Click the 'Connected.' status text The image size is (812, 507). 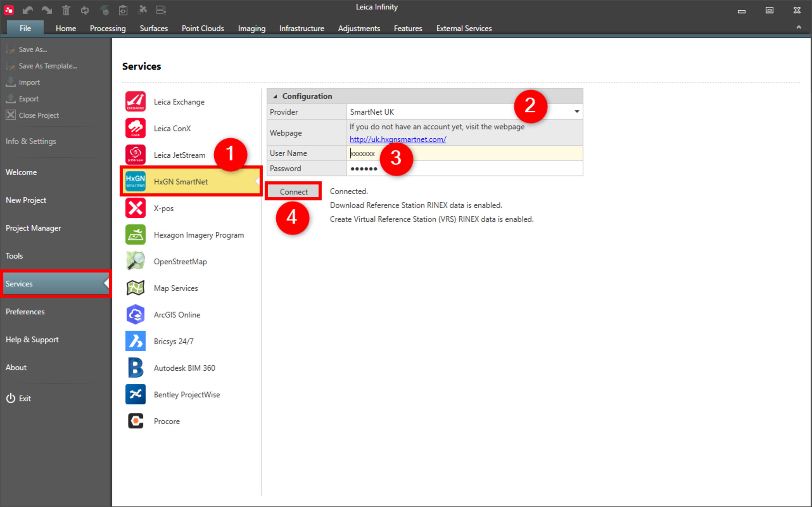pyautogui.click(x=348, y=191)
